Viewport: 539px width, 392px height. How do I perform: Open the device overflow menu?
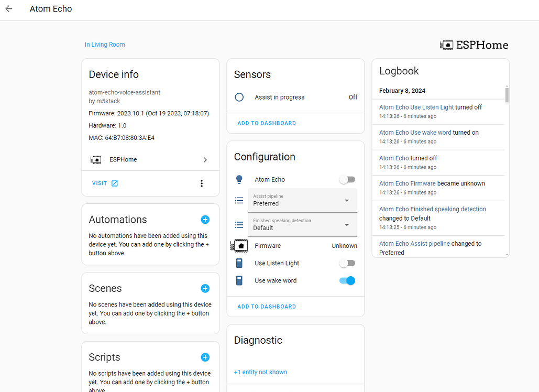202,183
